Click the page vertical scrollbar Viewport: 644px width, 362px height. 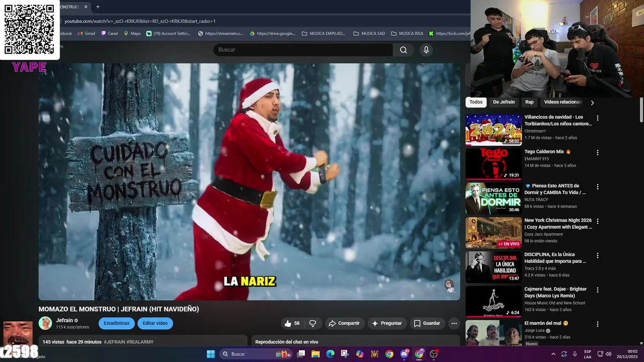(641, 109)
